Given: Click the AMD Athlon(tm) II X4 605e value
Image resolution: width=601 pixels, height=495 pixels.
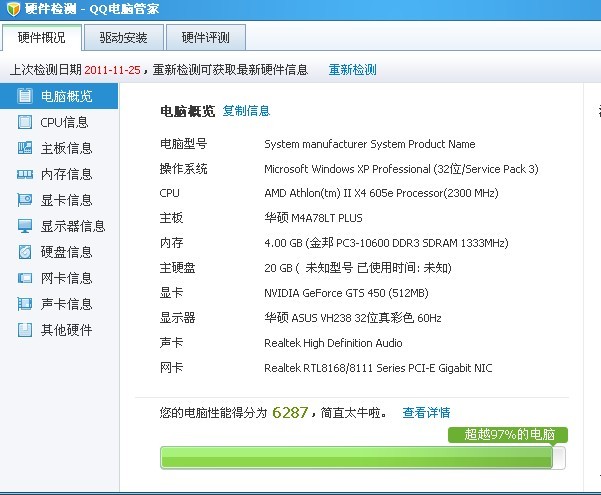Looking at the screenshot, I should coord(381,193).
